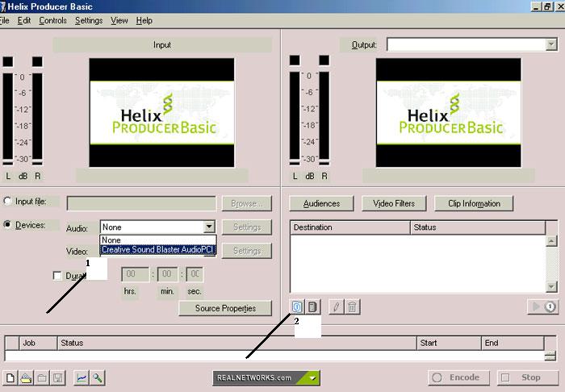Open the Controls menu
This screenshot has width=565, height=392.
(x=52, y=20)
